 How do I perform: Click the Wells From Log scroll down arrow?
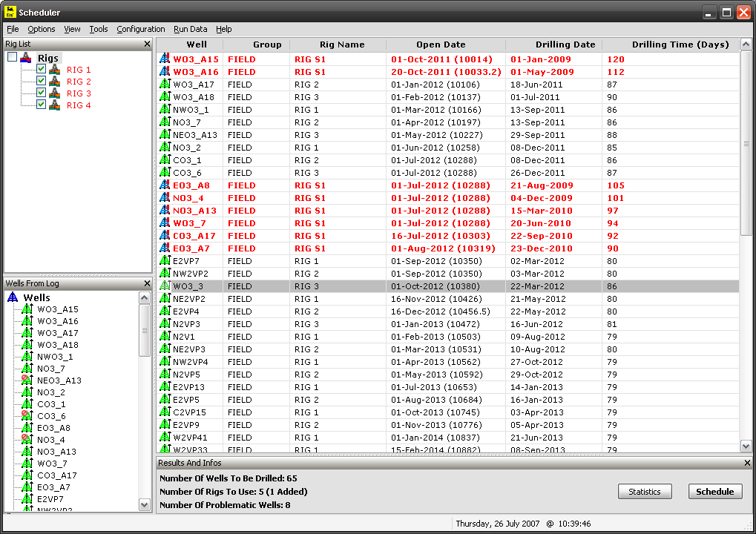[145, 504]
